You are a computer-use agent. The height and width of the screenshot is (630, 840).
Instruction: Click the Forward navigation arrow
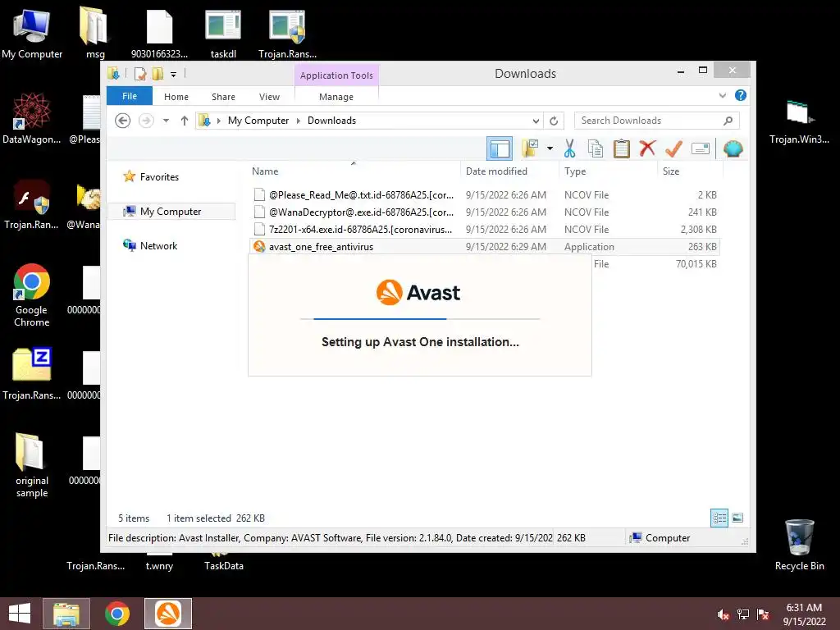pyautogui.click(x=146, y=121)
